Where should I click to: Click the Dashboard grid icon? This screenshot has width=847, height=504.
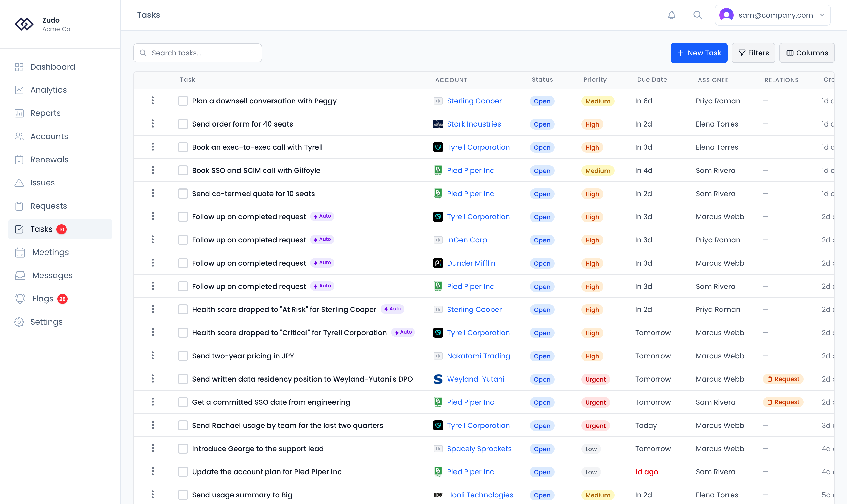pos(19,67)
